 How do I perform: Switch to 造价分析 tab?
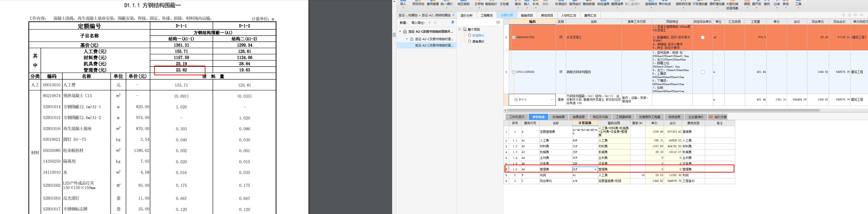tap(466, 16)
